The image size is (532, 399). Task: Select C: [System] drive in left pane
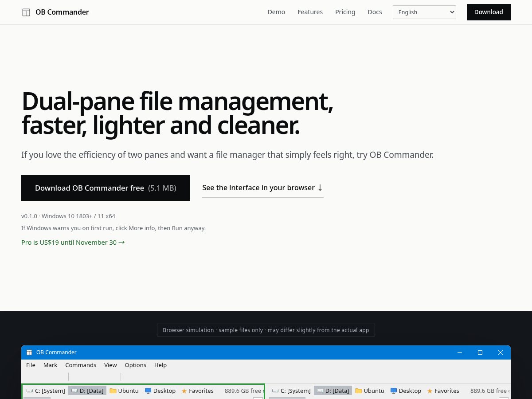pyautogui.click(x=46, y=391)
